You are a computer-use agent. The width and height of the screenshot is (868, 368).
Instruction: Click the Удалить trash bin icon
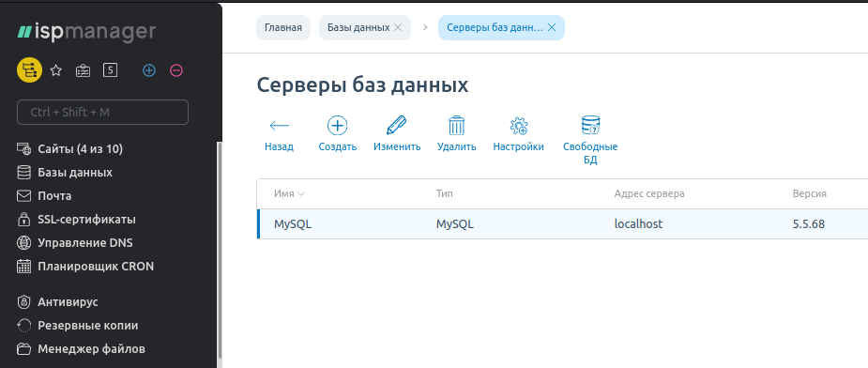(x=457, y=126)
